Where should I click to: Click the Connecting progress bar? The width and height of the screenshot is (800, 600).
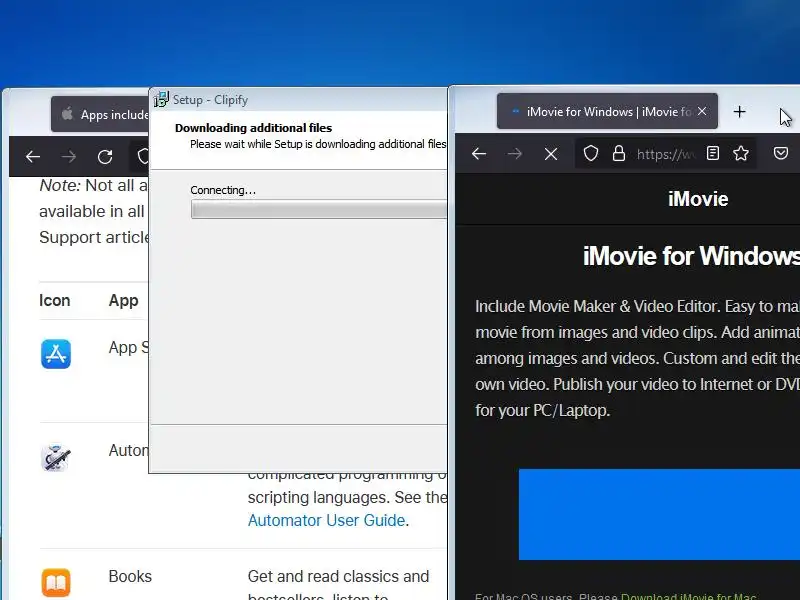tap(319, 209)
